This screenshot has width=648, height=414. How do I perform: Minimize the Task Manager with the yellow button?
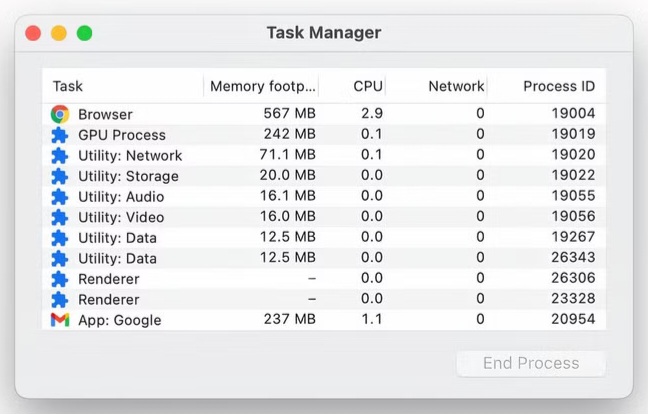pos(59,33)
